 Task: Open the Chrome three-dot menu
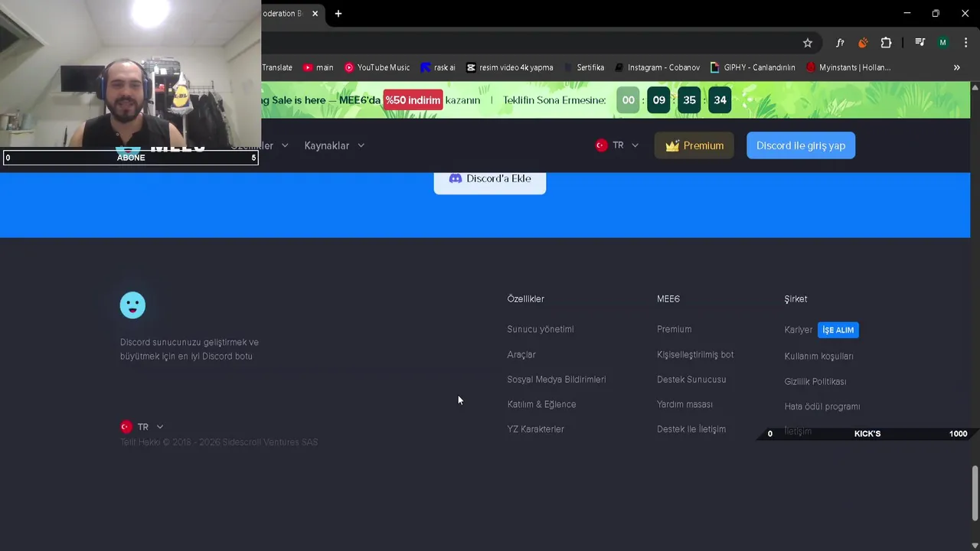pyautogui.click(x=965, y=43)
